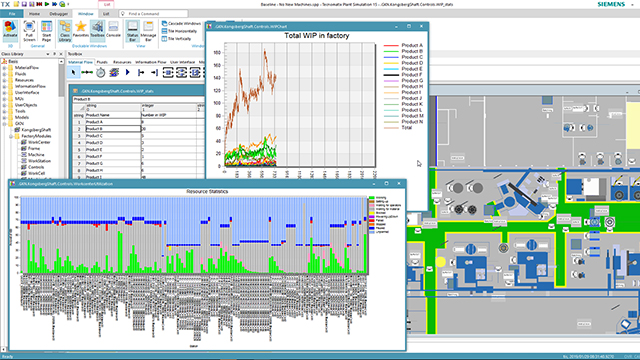
Task: Click the Reset Simulation icon in quick access
Action: 39,4
